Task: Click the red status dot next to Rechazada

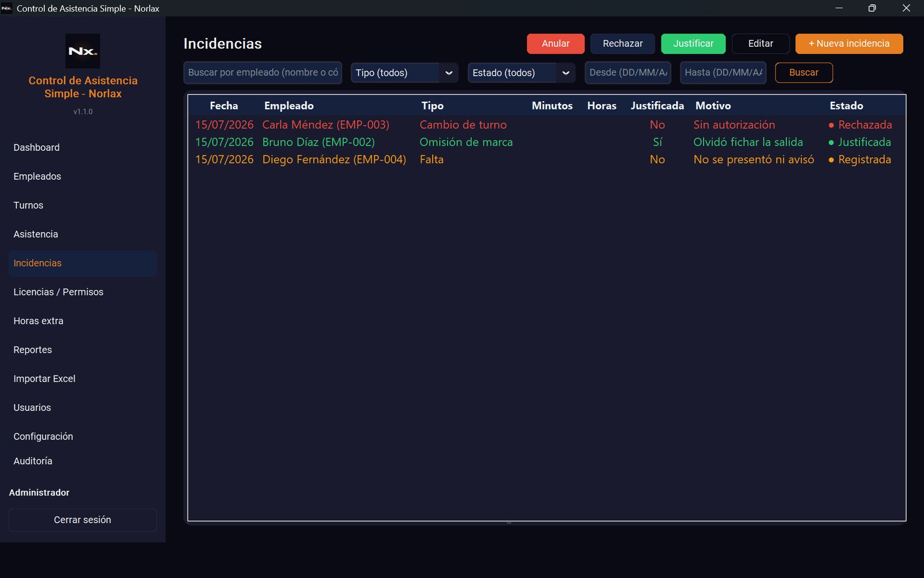Action: tap(831, 125)
